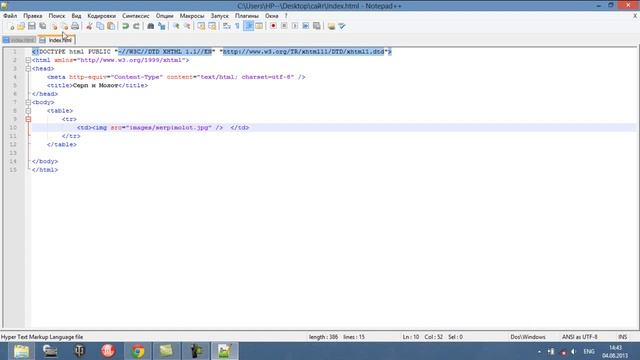Open the Правка menu
Image resolution: width=640 pixels, height=360 pixels.
point(33,16)
